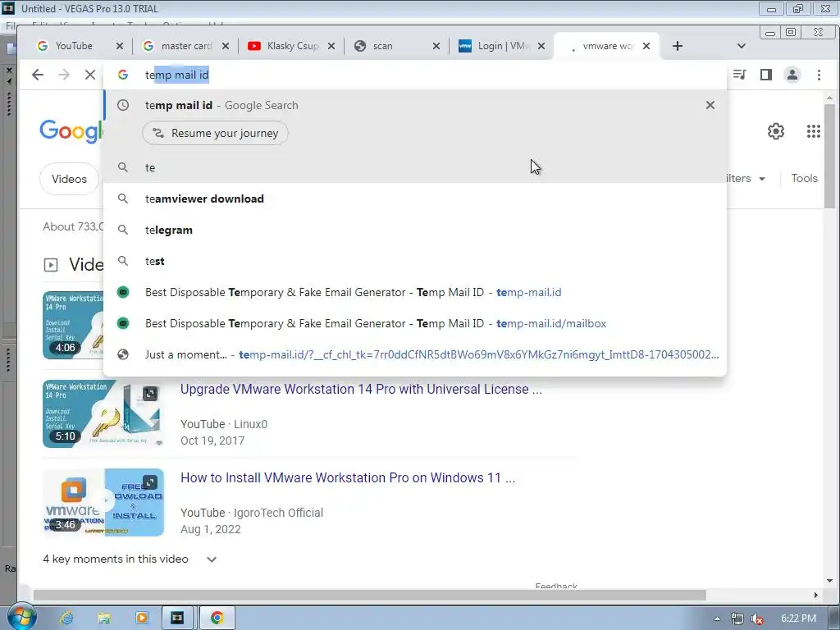840x630 pixels.
Task: Click the Feedback link under results
Action: 556,586
